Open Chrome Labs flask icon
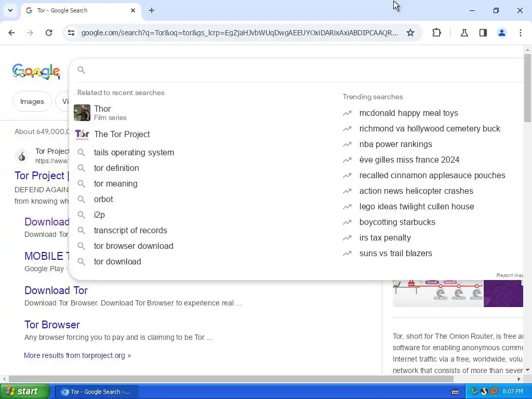The image size is (532, 399). pyautogui.click(x=464, y=33)
